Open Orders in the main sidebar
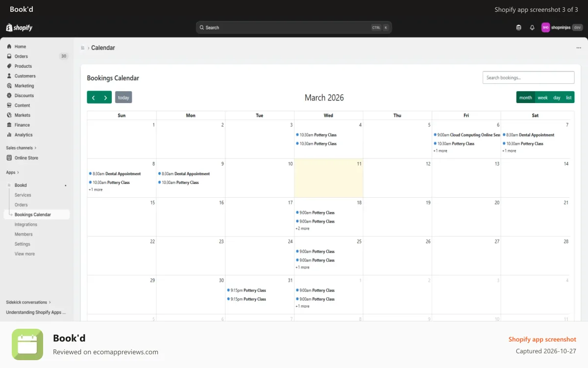Image resolution: width=588 pixels, height=368 pixels. [21, 56]
